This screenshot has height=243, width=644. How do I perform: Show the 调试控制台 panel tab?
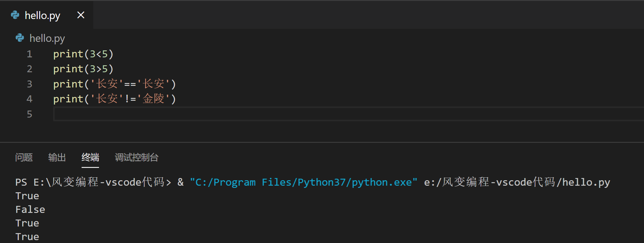tap(136, 157)
